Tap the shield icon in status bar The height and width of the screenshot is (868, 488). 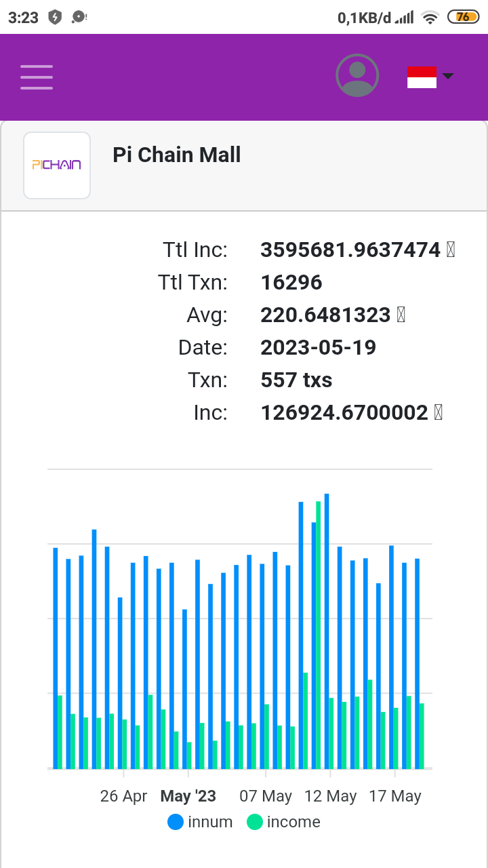(x=55, y=18)
